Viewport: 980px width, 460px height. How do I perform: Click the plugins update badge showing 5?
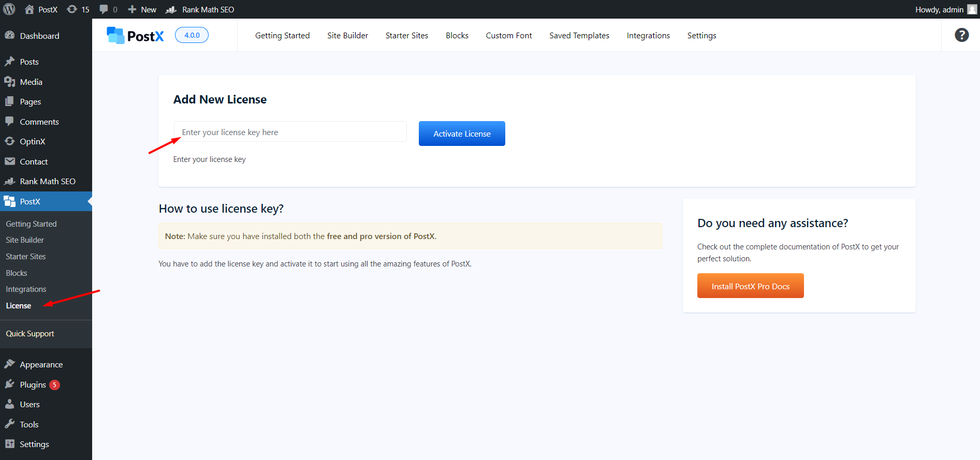tap(54, 384)
